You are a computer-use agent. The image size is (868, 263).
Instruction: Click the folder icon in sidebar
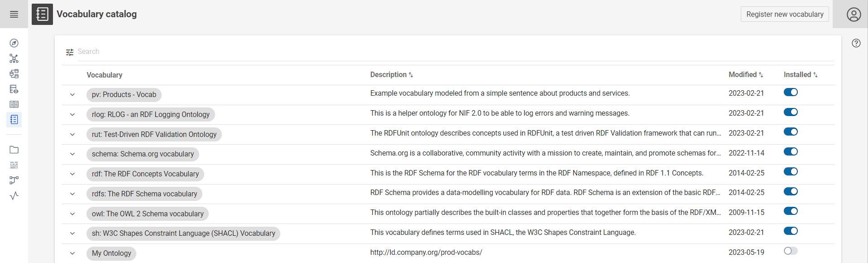tap(14, 150)
